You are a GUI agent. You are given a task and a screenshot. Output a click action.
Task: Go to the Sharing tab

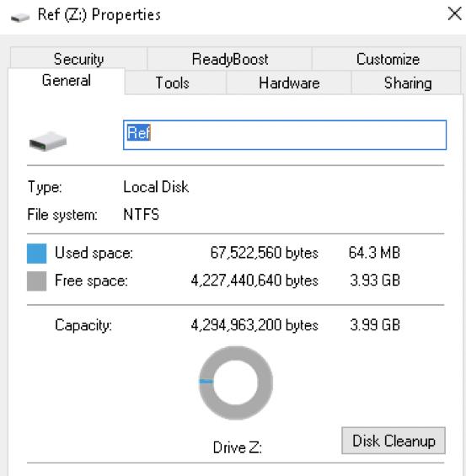(407, 83)
